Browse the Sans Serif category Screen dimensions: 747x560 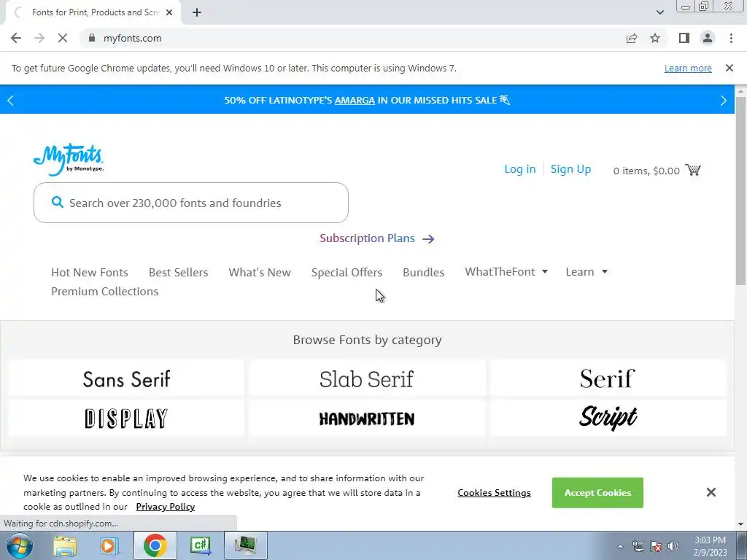126,378
